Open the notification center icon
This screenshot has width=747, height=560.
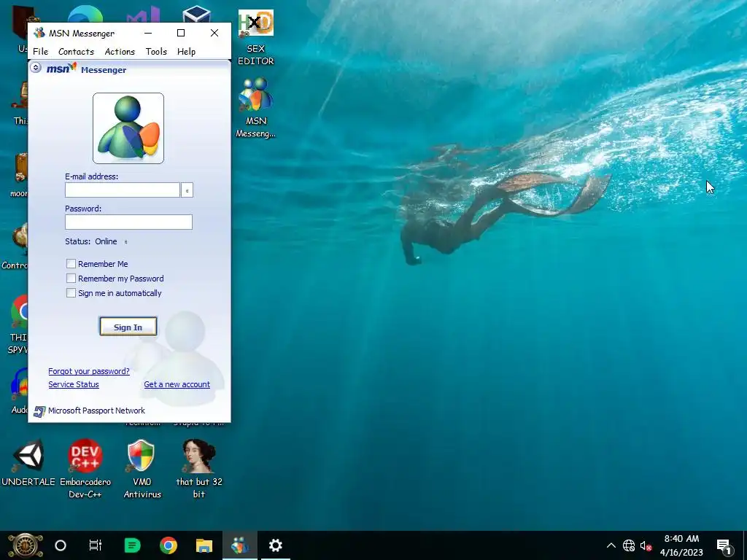[724, 545]
